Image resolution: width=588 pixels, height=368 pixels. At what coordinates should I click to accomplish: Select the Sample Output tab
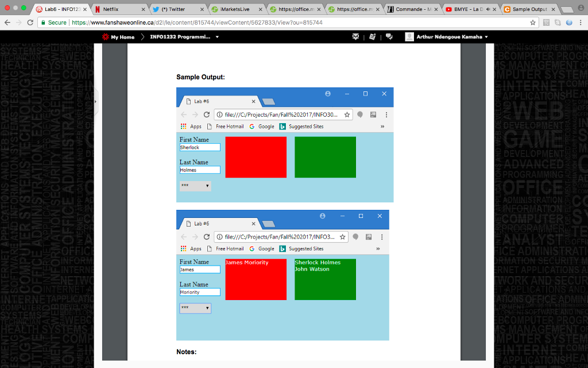click(529, 9)
